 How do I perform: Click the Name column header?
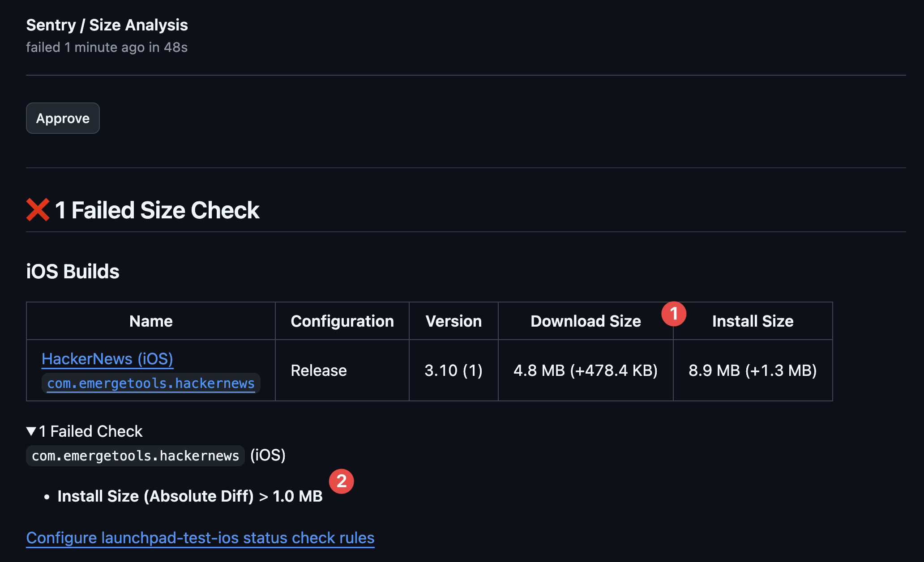pyautogui.click(x=151, y=321)
